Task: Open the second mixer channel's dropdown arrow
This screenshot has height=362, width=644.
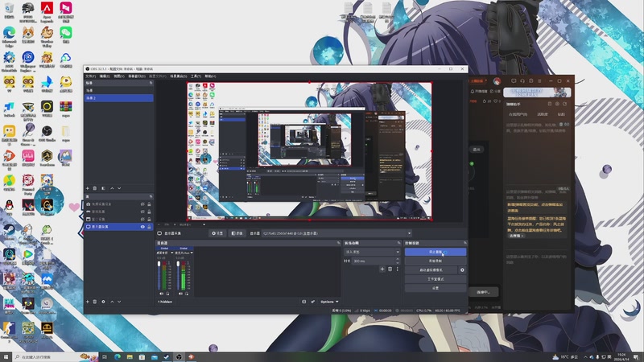Action: [x=192, y=253]
